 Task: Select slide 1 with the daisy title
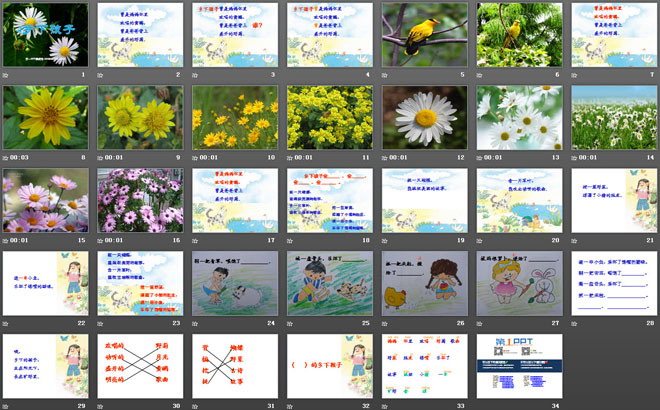pyautogui.click(x=45, y=35)
